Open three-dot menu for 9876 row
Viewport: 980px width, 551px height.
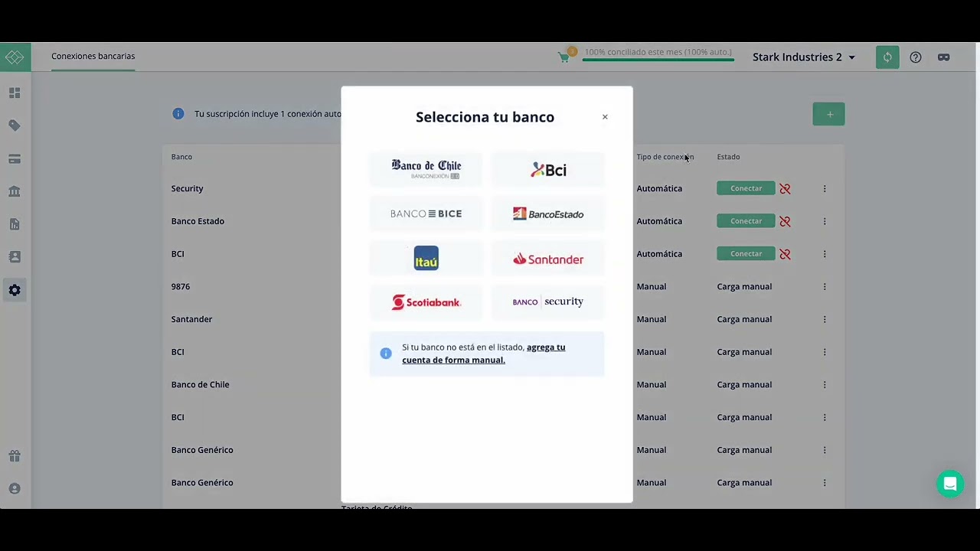(825, 286)
